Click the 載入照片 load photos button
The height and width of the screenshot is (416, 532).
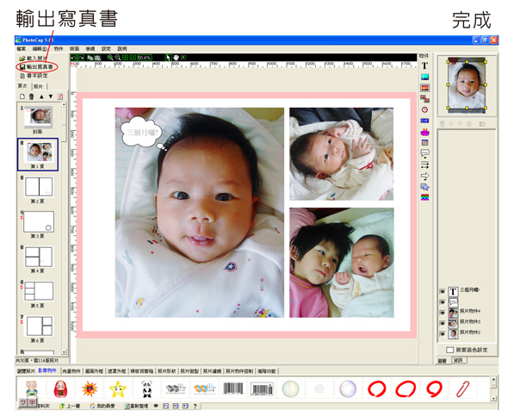[34, 59]
